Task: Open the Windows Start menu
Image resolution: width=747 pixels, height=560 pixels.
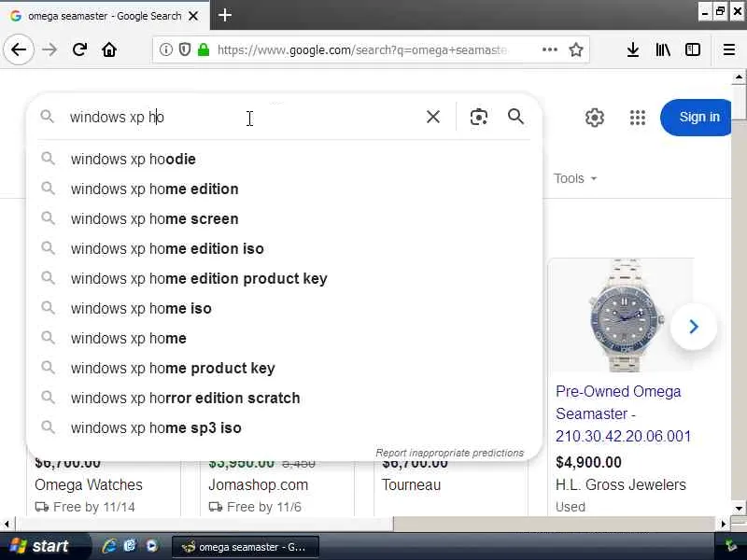Action: 45,546
